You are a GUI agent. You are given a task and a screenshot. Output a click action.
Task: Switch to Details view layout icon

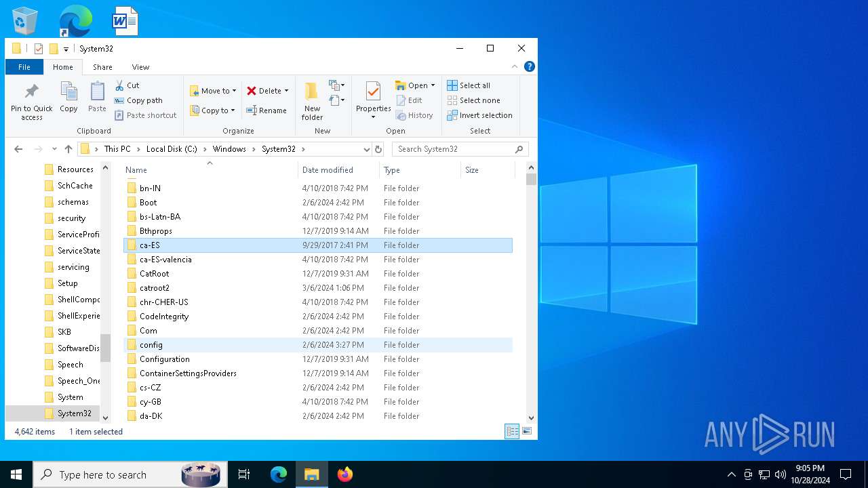(x=512, y=431)
